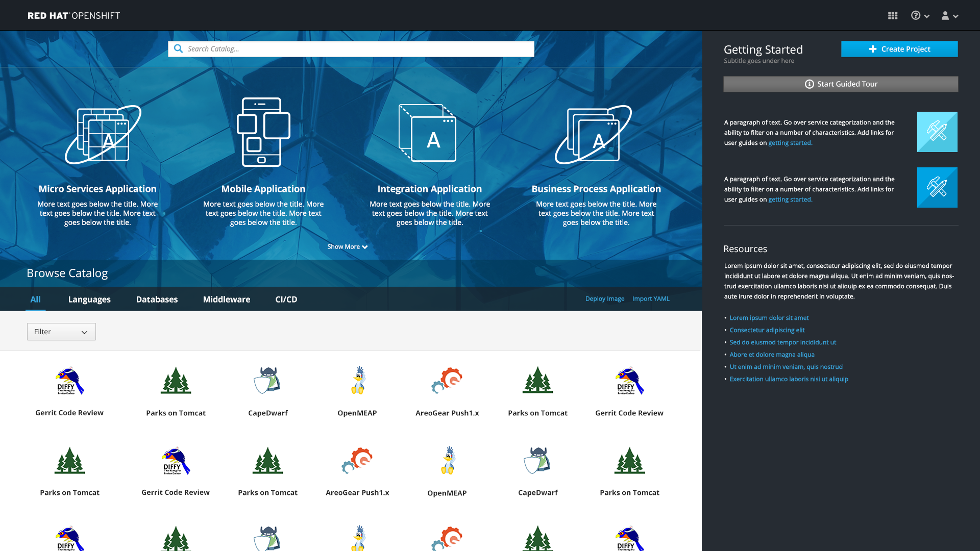Open 'Abore et dolore magna aliqua' link

click(x=772, y=355)
